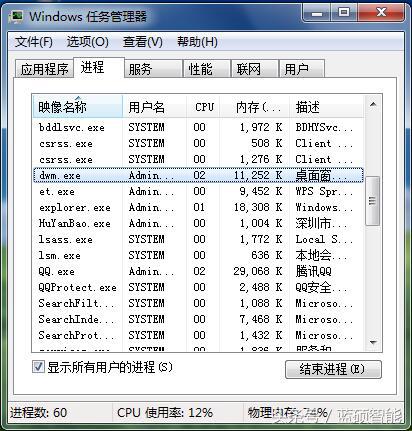
Task: Switch to the 应用程序 tab
Action: [x=44, y=69]
